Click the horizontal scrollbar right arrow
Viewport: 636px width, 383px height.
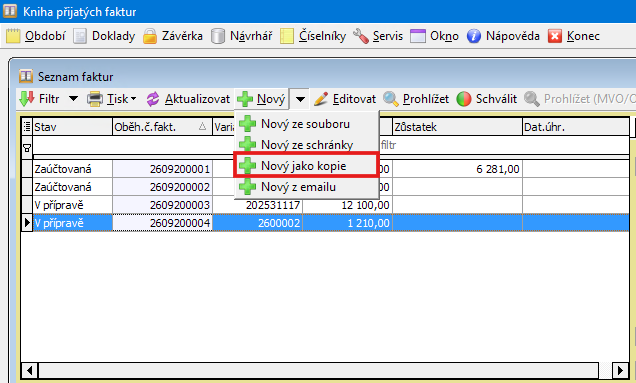point(620,370)
